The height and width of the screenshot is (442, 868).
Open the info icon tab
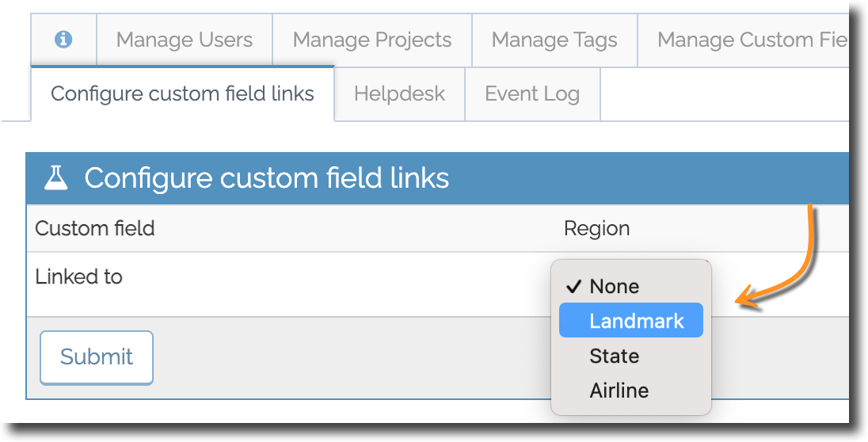coord(63,40)
